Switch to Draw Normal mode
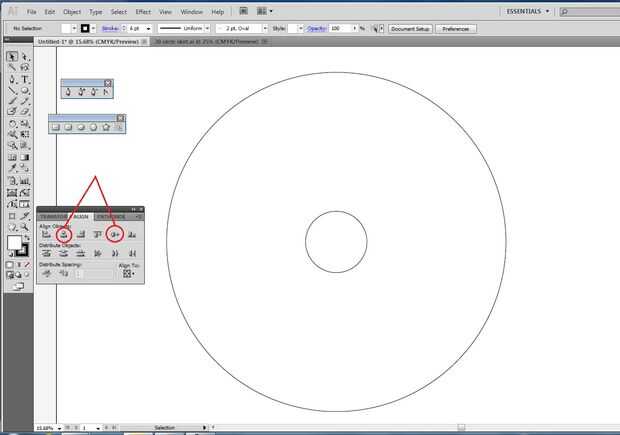This screenshot has width=620, height=435. click(x=10, y=275)
